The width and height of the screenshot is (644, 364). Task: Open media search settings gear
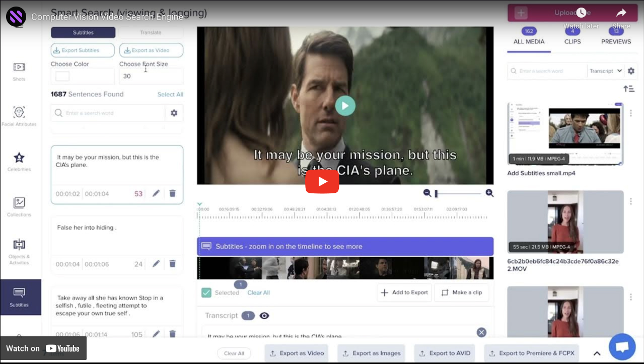tap(631, 71)
